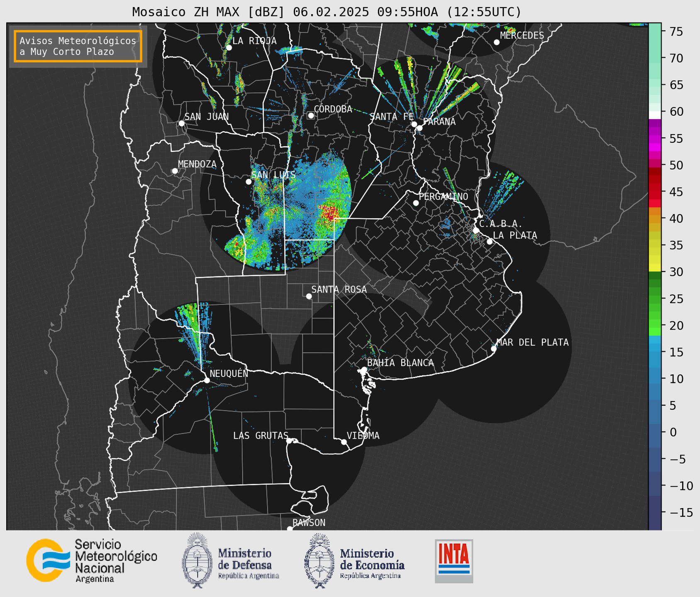Click the San Juan city marker

coord(181,123)
